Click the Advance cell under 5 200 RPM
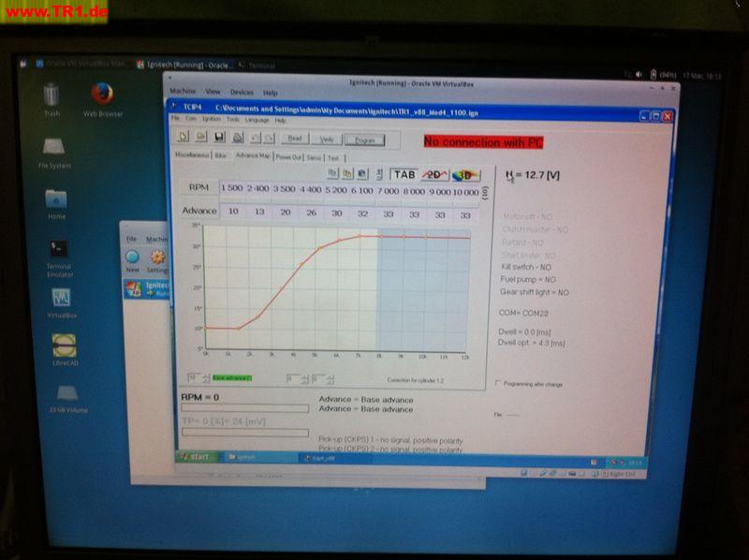The height and width of the screenshot is (560, 749). (x=336, y=214)
